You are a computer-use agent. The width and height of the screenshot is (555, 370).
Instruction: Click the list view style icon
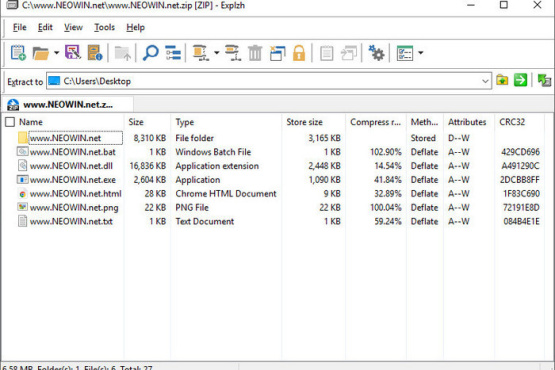coord(405,53)
